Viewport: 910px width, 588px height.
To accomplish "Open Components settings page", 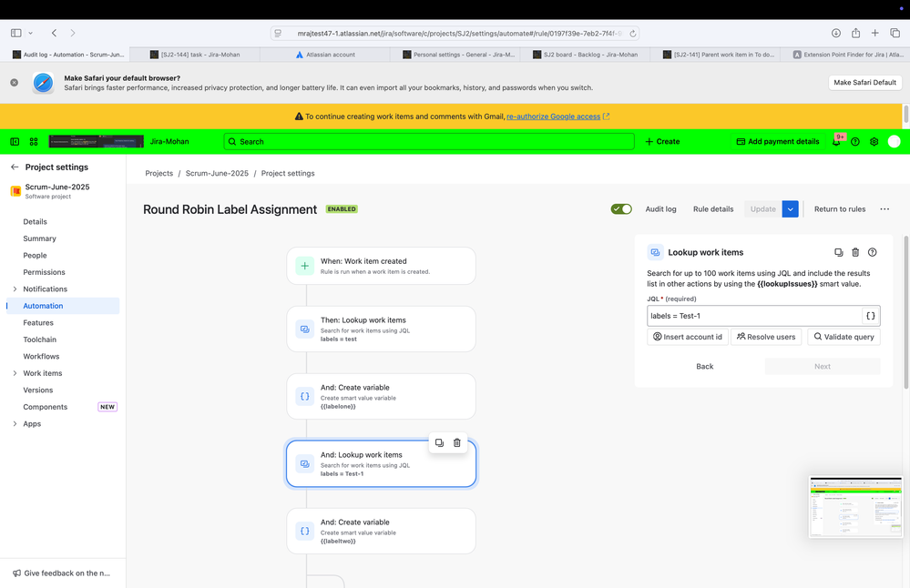I will [46, 407].
